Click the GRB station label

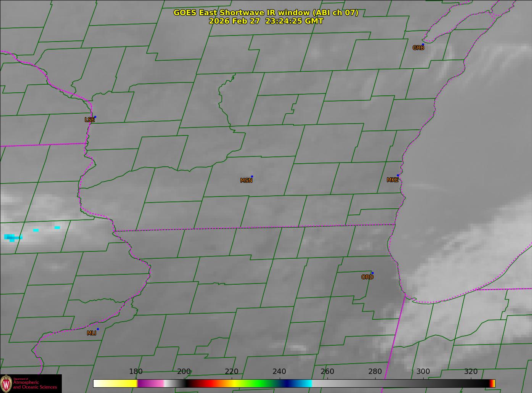click(x=418, y=48)
